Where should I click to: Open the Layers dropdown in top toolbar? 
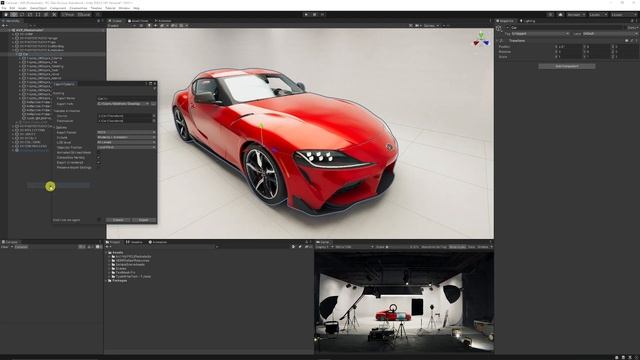tap(598, 14)
